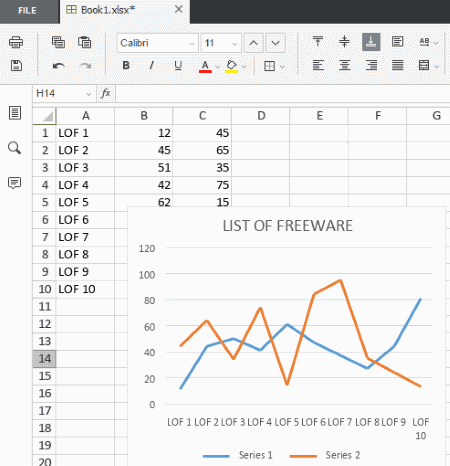Select cell C4 with value 75
The width and height of the screenshot is (450, 466).
(x=202, y=185)
